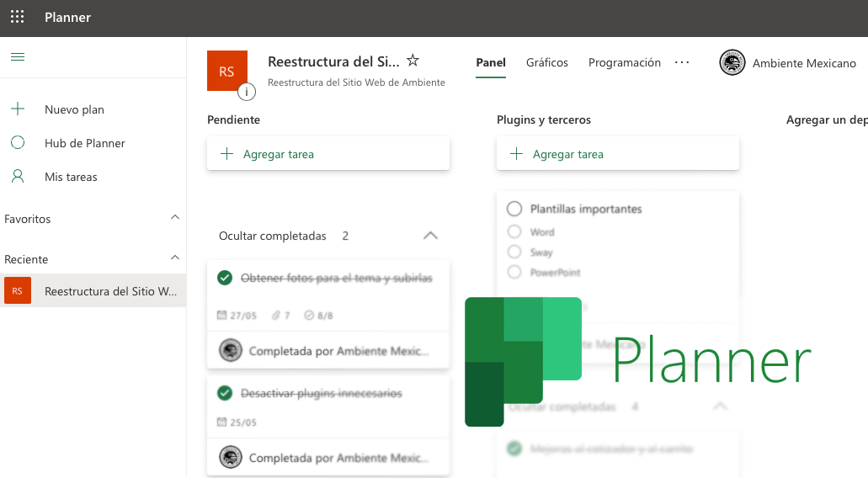Open the three-dot more options menu
This screenshot has width=868, height=478.
[682, 62]
